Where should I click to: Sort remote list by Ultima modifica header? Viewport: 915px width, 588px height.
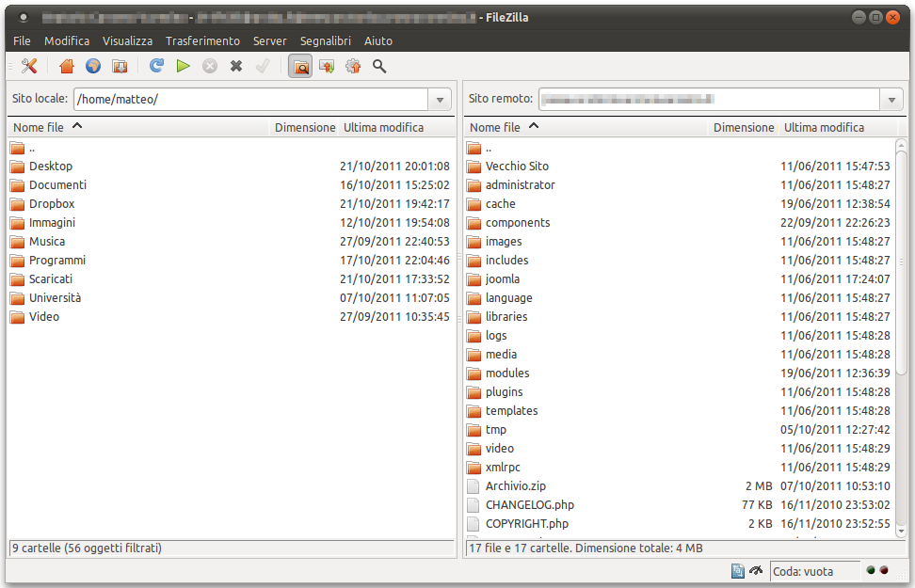(x=838, y=127)
